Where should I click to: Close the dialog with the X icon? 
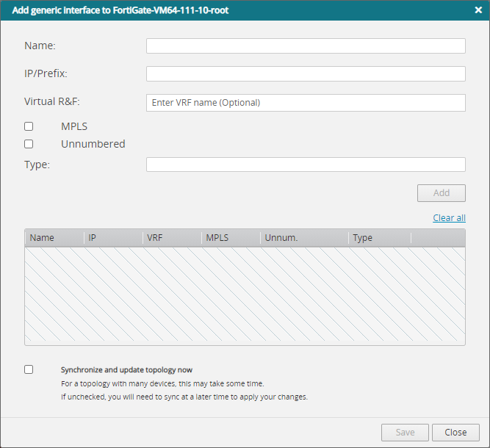[x=478, y=10]
